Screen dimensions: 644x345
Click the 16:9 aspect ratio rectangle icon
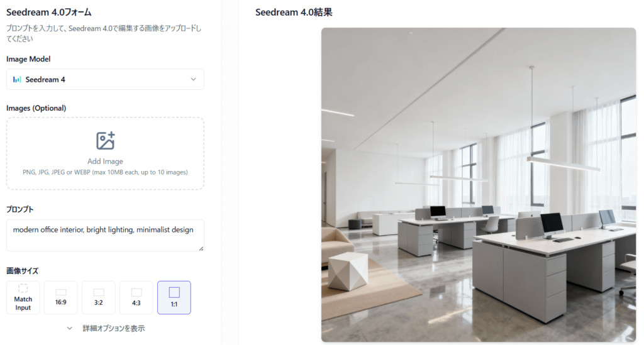coord(61,292)
